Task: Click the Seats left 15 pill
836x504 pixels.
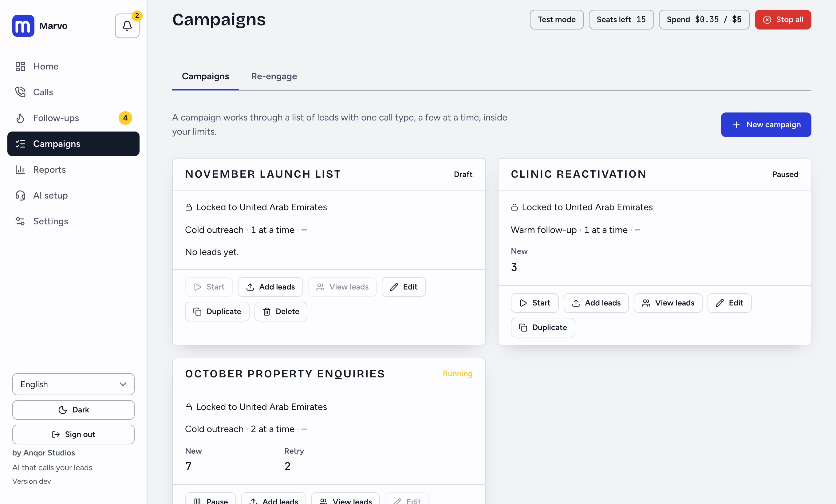Action: [621, 20]
